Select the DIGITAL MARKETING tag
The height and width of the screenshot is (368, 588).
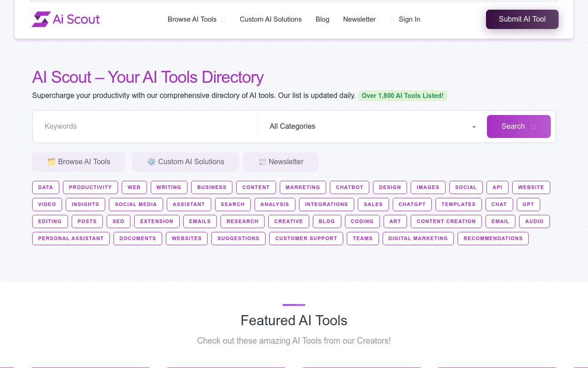coord(418,238)
